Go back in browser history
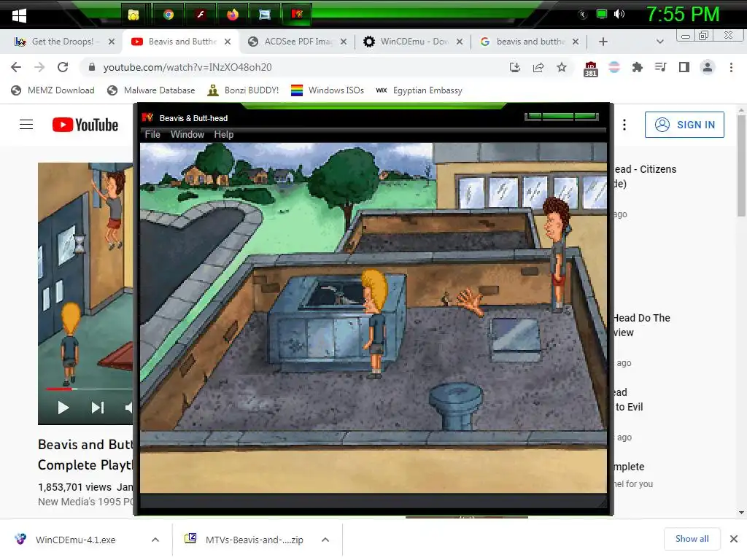 point(16,67)
